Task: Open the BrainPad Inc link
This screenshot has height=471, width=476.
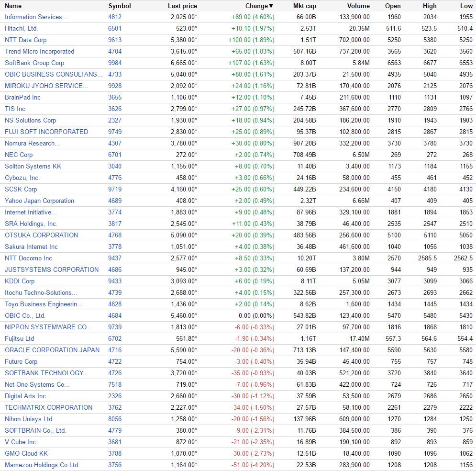Action: pos(22,97)
